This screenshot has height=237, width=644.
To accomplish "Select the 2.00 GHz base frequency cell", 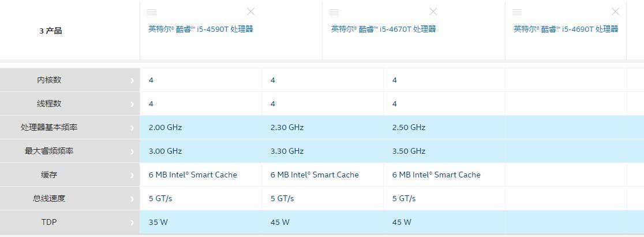I will pos(165,127).
